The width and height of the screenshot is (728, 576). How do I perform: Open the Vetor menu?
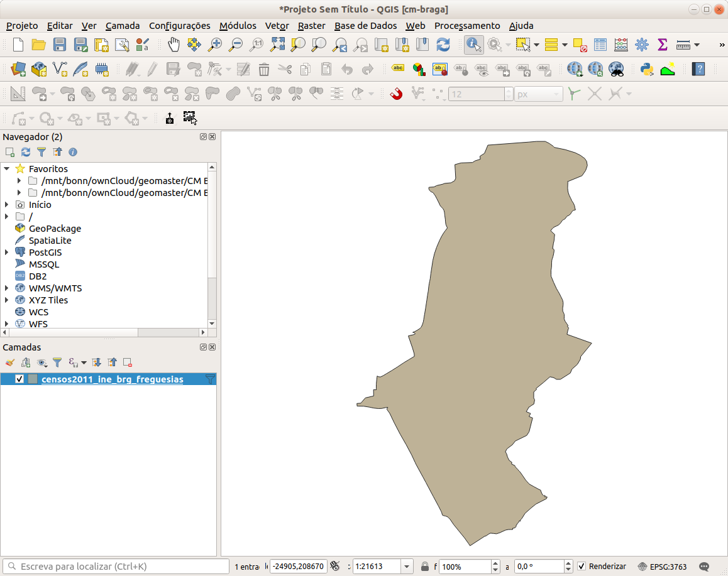[277, 26]
